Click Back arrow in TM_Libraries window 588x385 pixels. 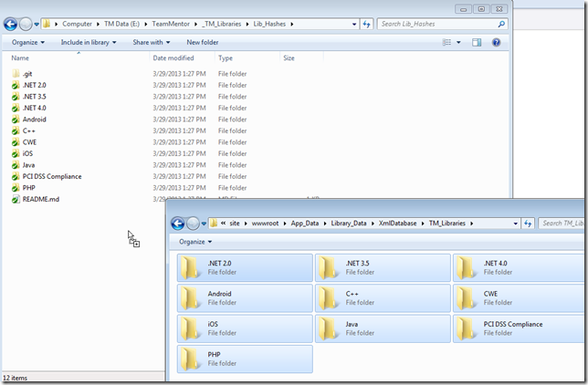(178, 224)
